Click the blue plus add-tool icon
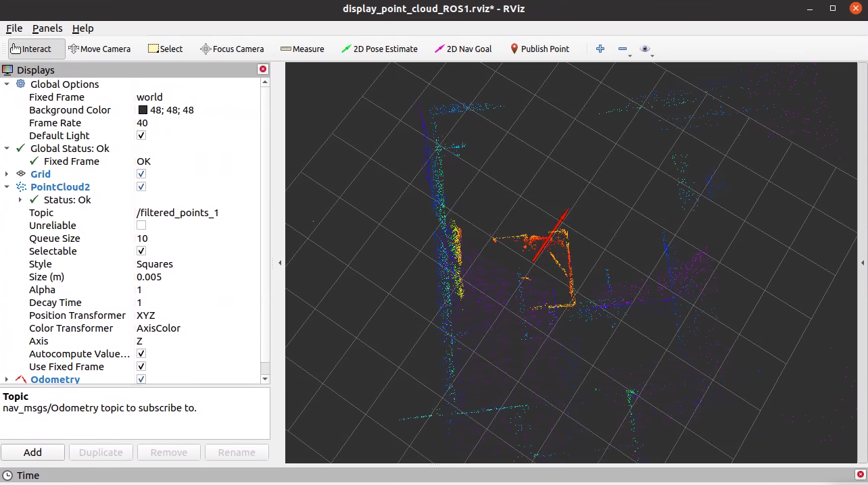This screenshot has width=868, height=485. (x=600, y=49)
